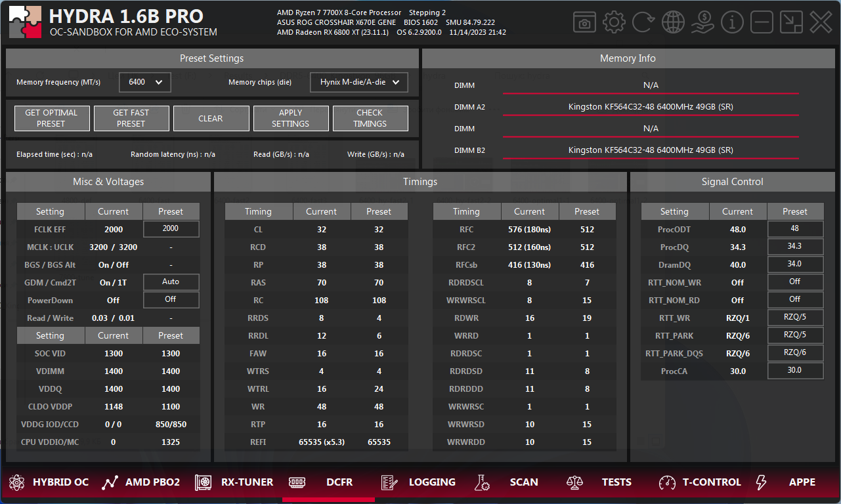This screenshot has height=504, width=841.
Task: Click the APPLY SETTINGS button
Action: tap(291, 118)
